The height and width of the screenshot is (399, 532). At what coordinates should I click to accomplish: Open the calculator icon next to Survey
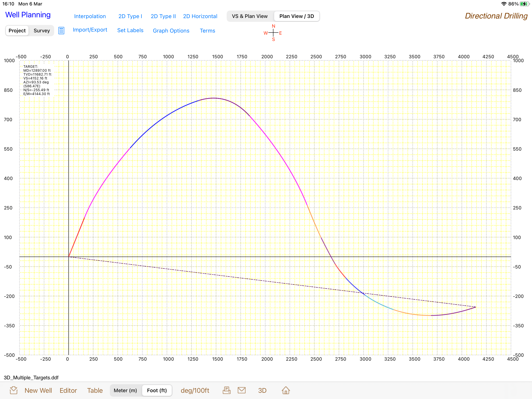61,31
